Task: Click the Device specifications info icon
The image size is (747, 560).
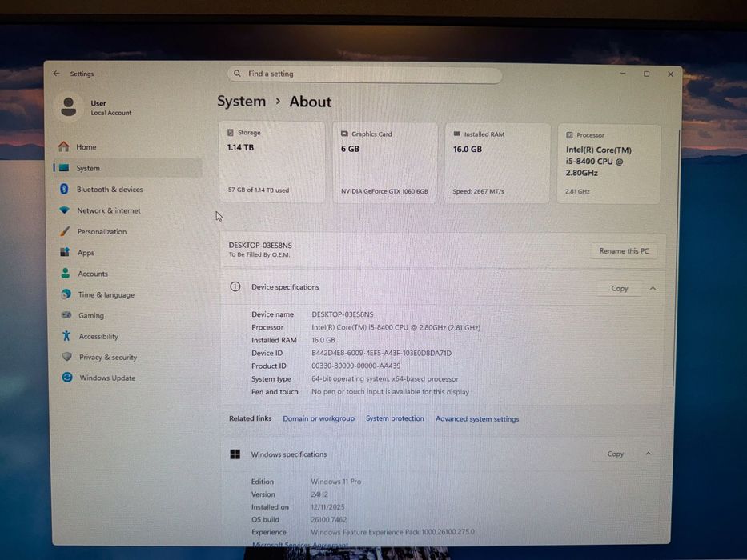Action: (235, 286)
